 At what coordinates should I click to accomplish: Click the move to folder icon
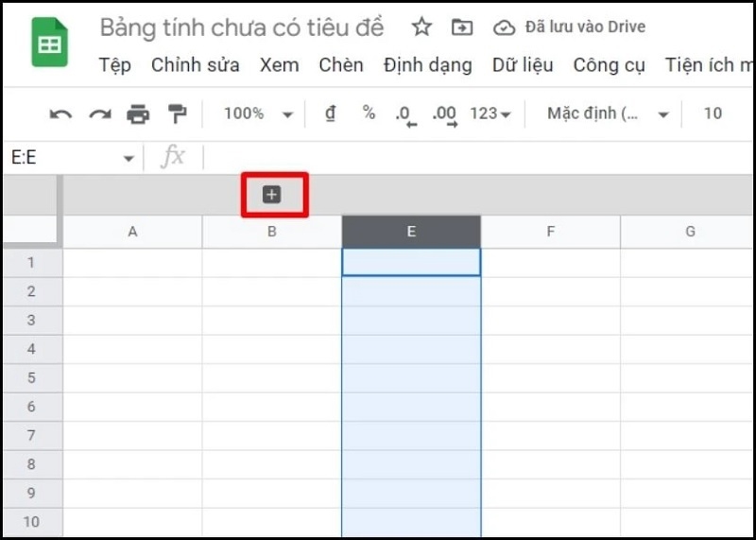[461, 27]
